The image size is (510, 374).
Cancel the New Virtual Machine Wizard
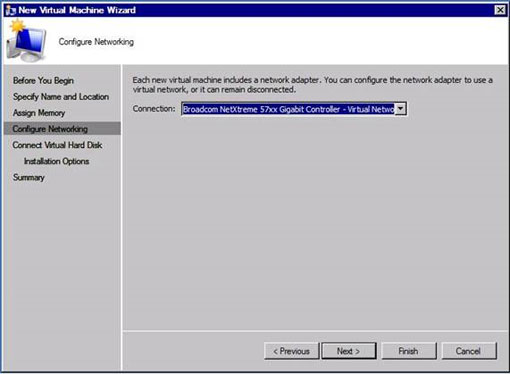[469, 351]
